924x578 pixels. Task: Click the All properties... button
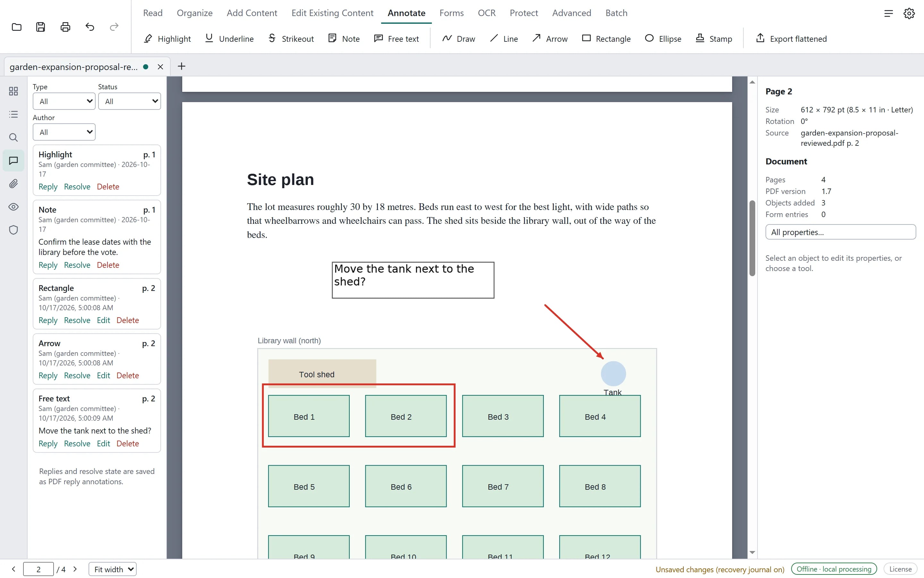(840, 232)
